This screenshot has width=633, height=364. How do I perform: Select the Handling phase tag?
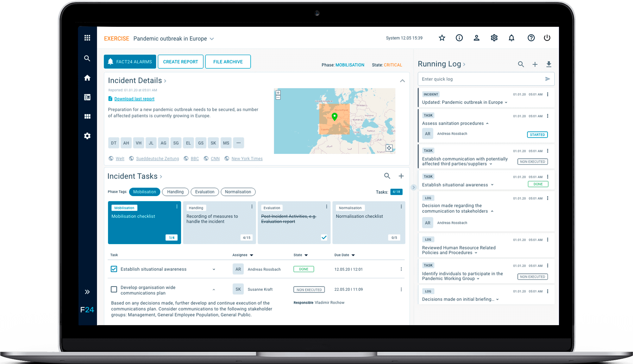point(175,192)
